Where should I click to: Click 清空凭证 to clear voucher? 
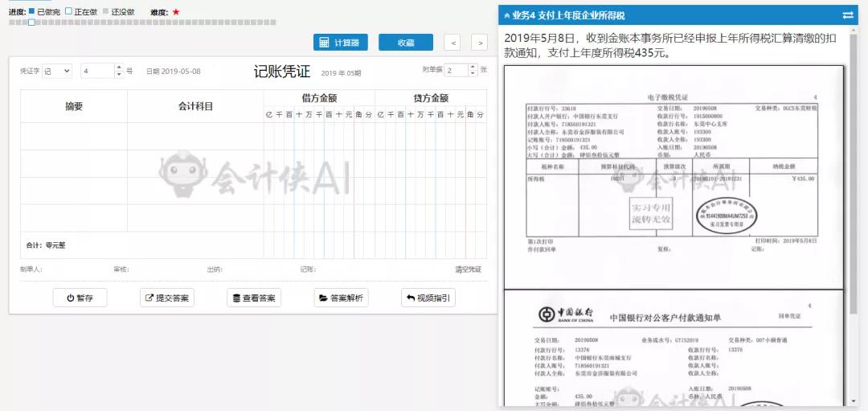469,269
